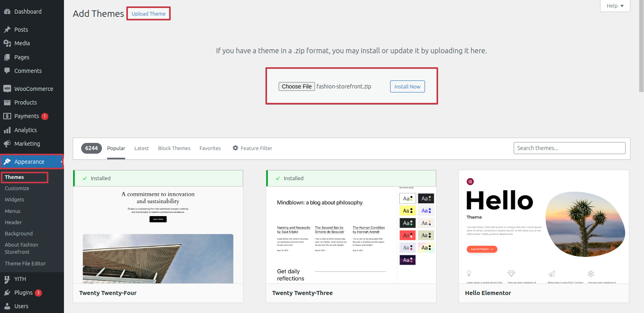Open Widgets under Appearance
The width and height of the screenshot is (644, 313).
(14, 200)
